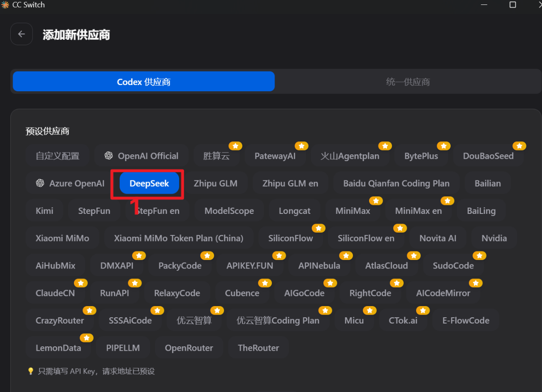Select the Nvidia provider
This screenshot has width=542, height=392.
pos(494,238)
